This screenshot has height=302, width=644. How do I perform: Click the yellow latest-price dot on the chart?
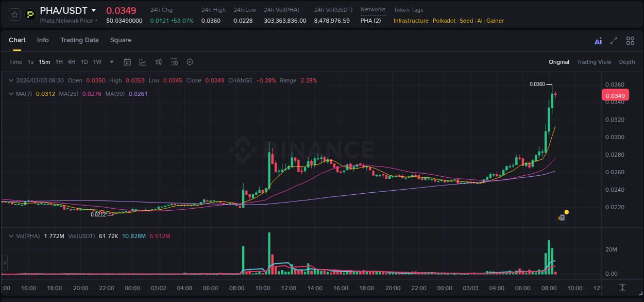coord(566,212)
